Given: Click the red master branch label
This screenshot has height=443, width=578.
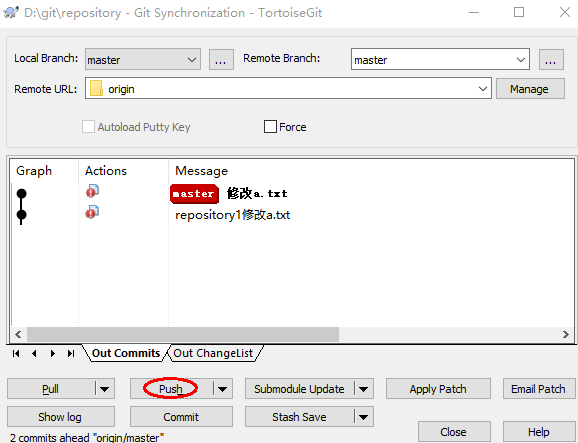Looking at the screenshot, I should [194, 194].
